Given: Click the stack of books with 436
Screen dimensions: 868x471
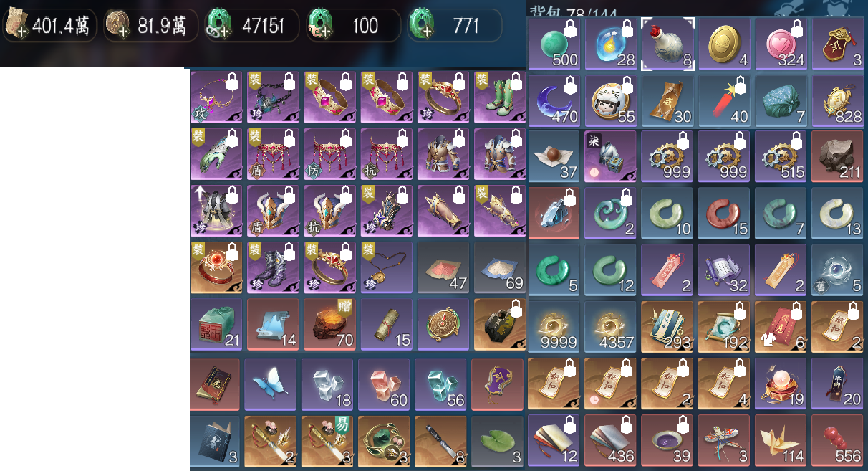Looking at the screenshot, I should pos(611,441).
